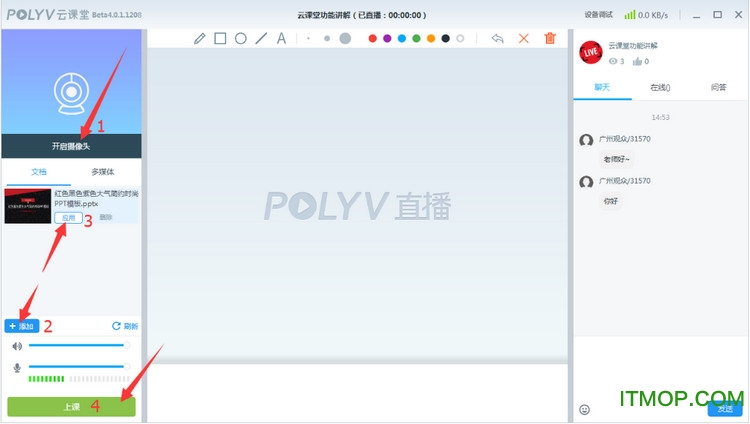Click 开启摄像头 to turn on camera
This screenshot has height=424, width=750.
point(71,146)
